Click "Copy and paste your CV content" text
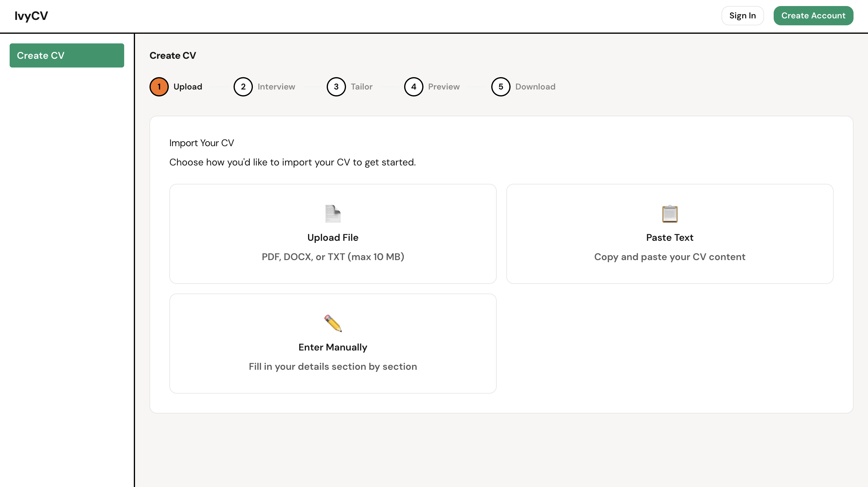 669,257
